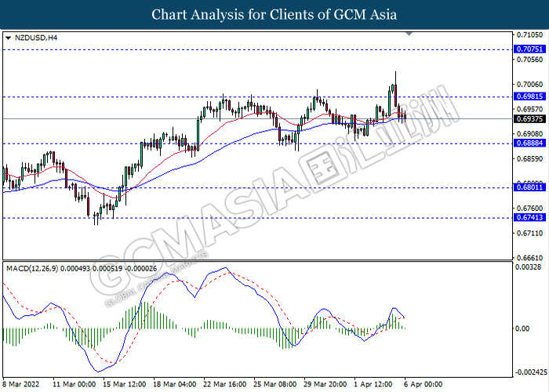
Task: Click the Chart Analysis for Clients header title
Action: click(274, 14)
